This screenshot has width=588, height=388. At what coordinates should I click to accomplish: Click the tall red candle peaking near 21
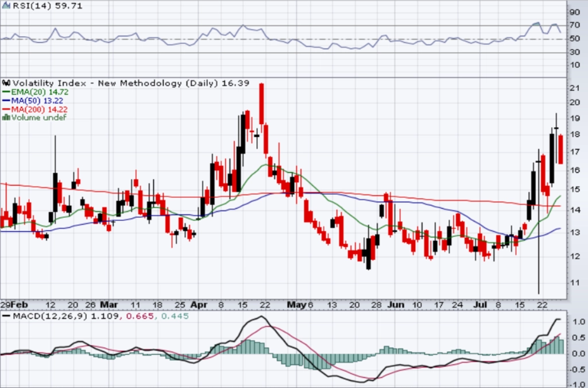pyautogui.click(x=261, y=103)
